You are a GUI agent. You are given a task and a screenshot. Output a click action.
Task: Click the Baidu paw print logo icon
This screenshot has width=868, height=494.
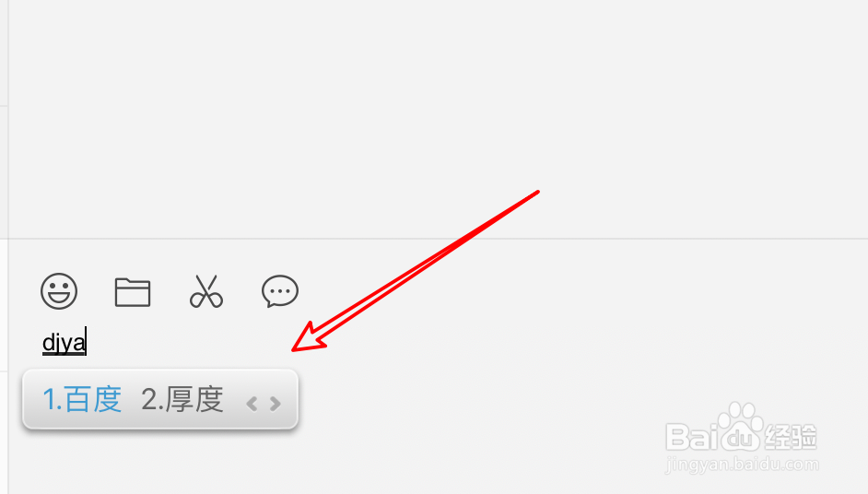coord(739,425)
